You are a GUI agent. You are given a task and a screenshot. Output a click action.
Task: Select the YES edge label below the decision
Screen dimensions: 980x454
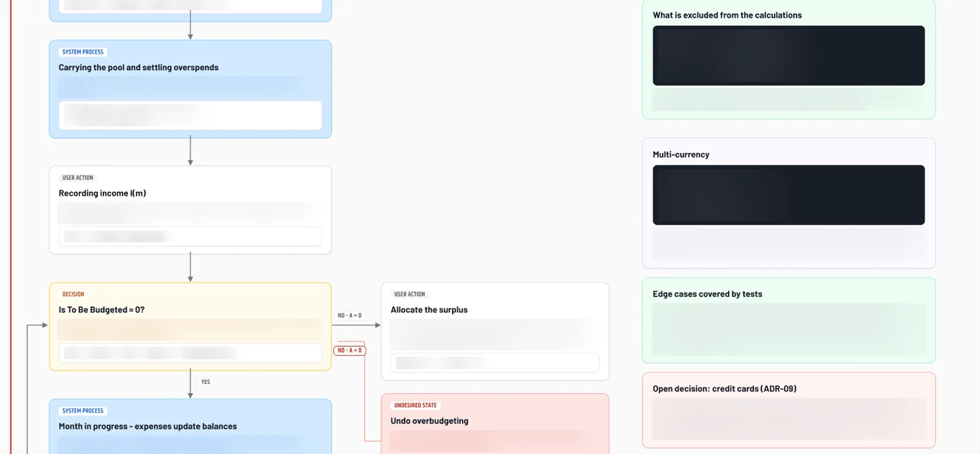pyautogui.click(x=206, y=382)
